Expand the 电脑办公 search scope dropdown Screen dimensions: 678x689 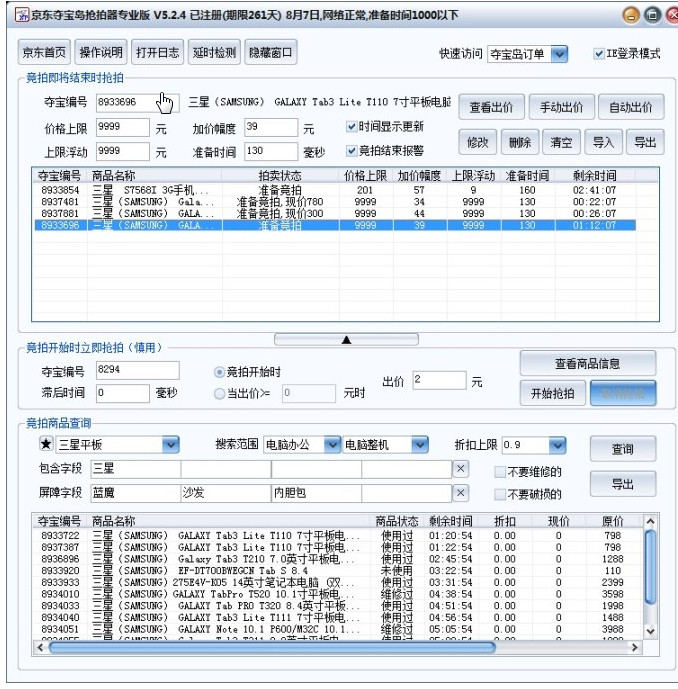(x=331, y=444)
